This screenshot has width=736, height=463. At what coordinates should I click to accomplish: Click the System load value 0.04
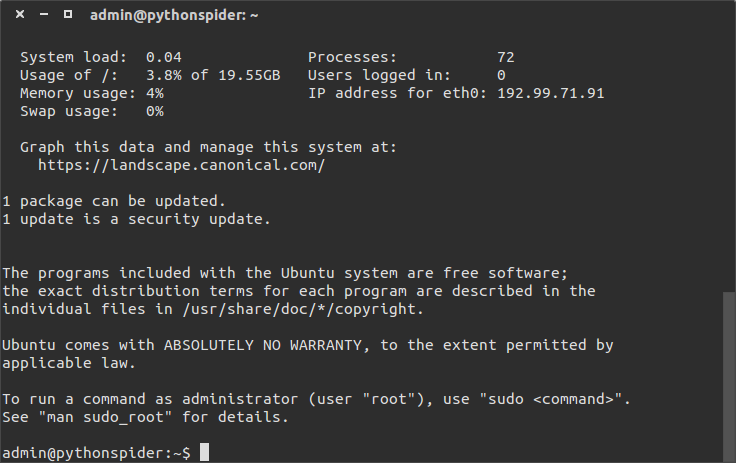[x=163, y=57]
